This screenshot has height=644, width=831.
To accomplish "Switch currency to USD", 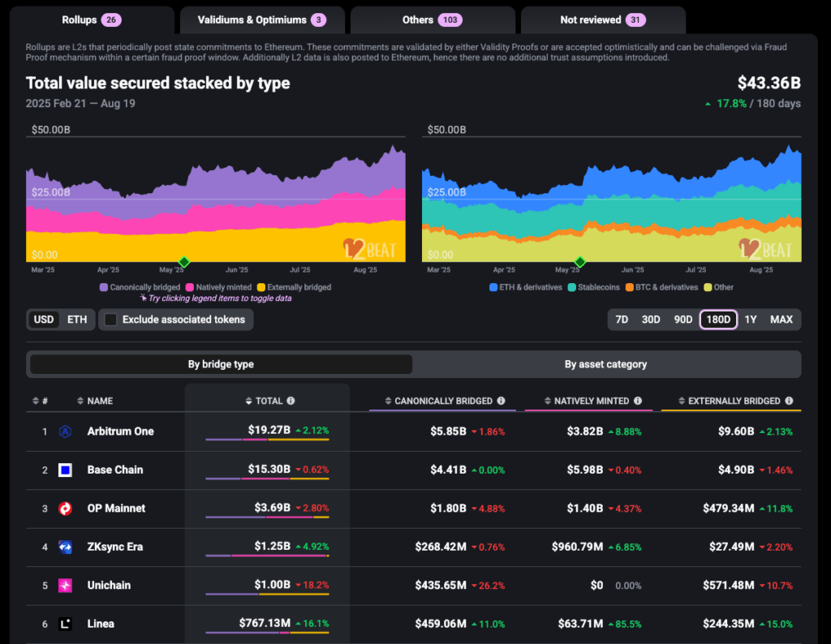I will click(x=44, y=320).
